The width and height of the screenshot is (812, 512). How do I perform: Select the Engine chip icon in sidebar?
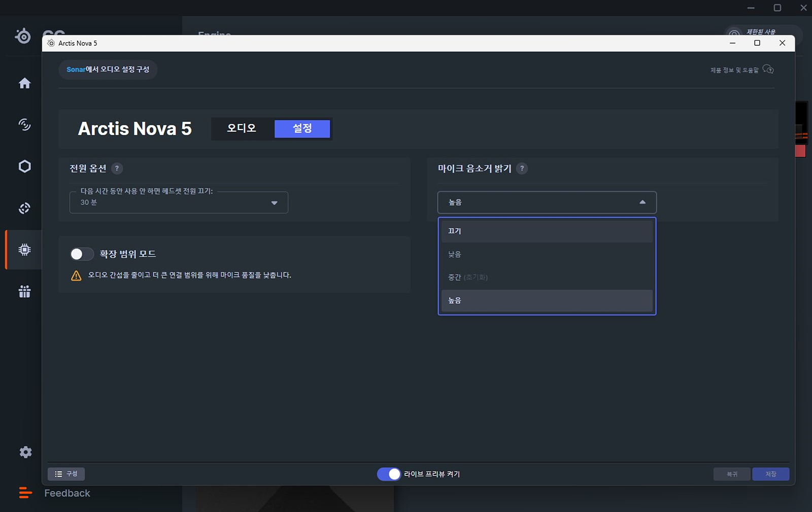click(x=24, y=249)
